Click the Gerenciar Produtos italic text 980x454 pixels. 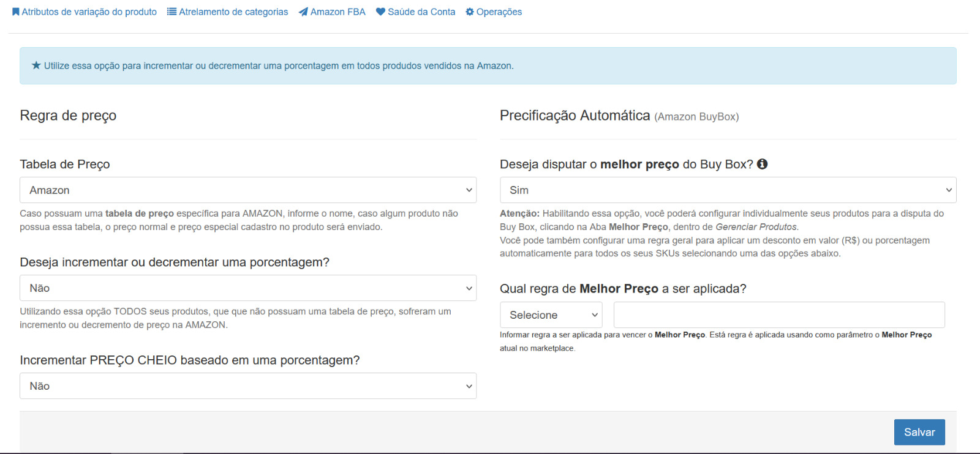pyautogui.click(x=756, y=227)
